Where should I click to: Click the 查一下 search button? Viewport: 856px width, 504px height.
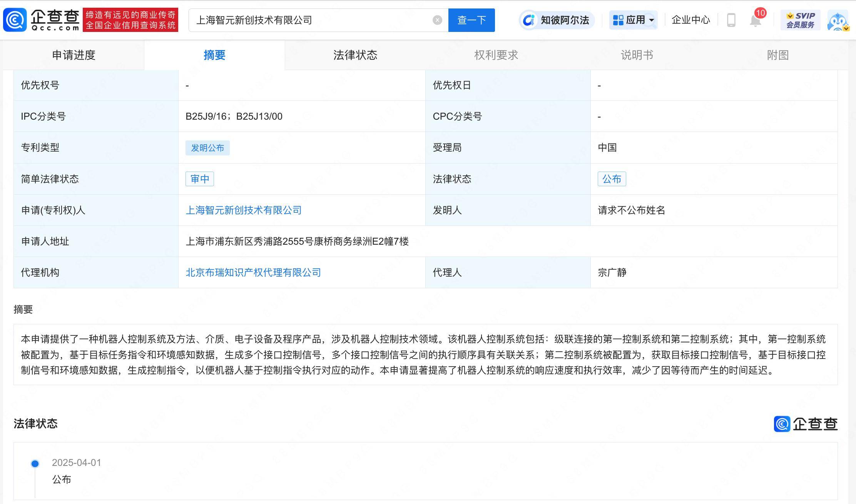coord(471,20)
